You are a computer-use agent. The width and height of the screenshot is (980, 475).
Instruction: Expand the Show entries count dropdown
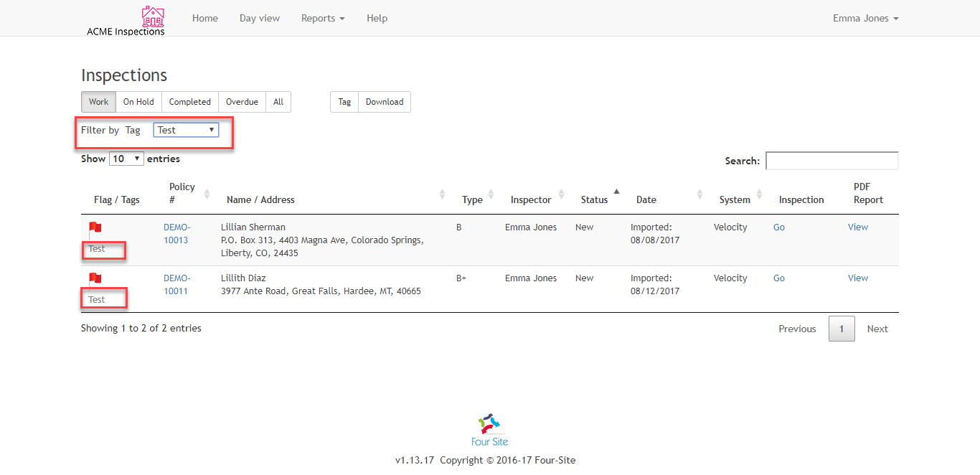click(126, 159)
